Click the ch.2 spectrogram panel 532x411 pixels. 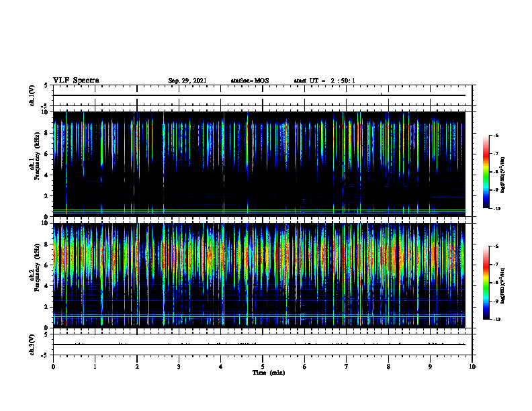click(259, 275)
